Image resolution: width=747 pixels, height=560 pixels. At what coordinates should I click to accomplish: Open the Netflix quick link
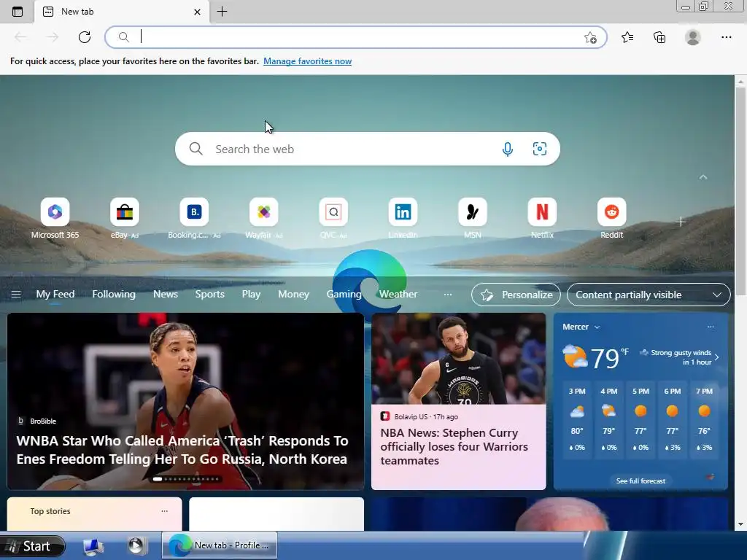[542, 219]
